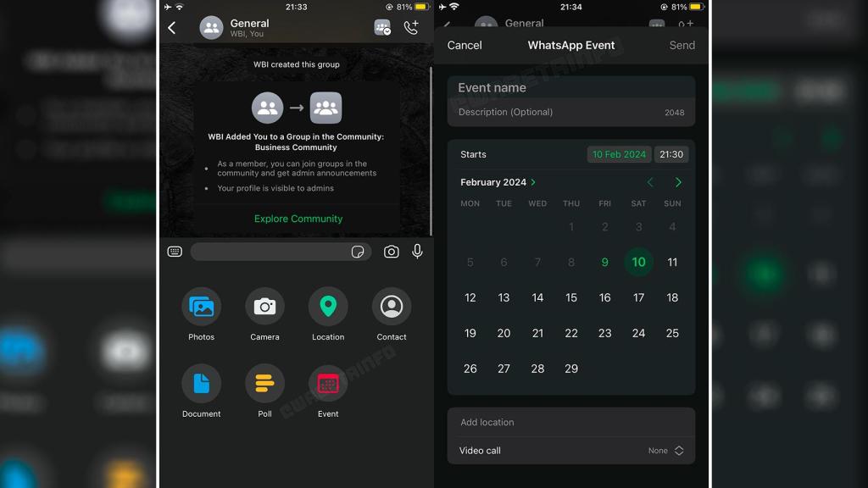This screenshot has width=868, height=488.
Task: Select February 29 in calendar
Action: [x=570, y=369]
